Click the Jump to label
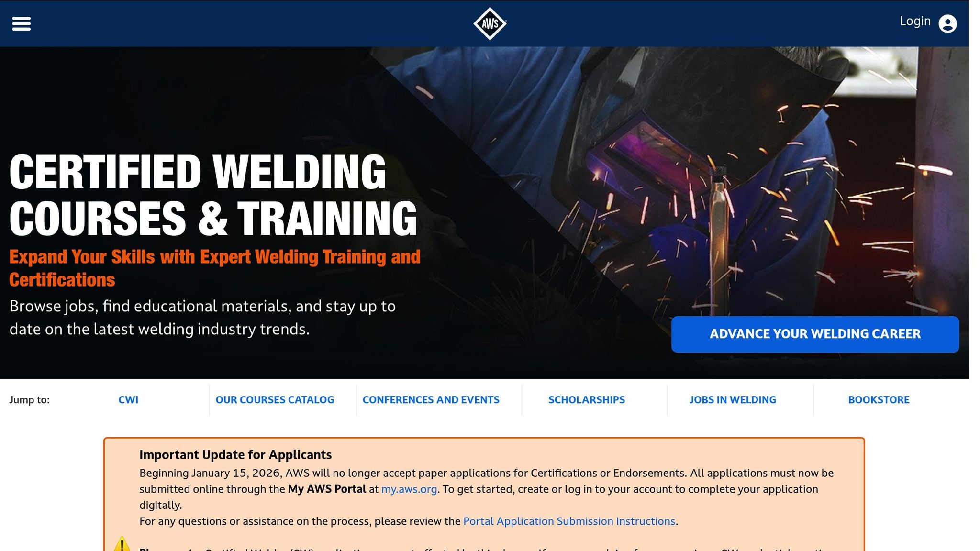The width and height of the screenshot is (980, 551). (x=29, y=400)
